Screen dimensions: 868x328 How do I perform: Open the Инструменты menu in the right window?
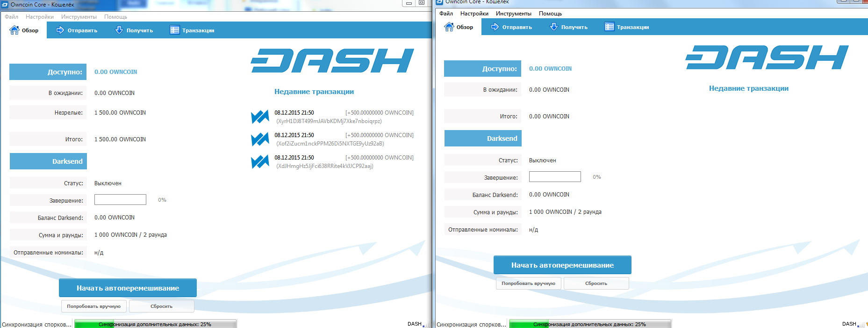point(514,14)
